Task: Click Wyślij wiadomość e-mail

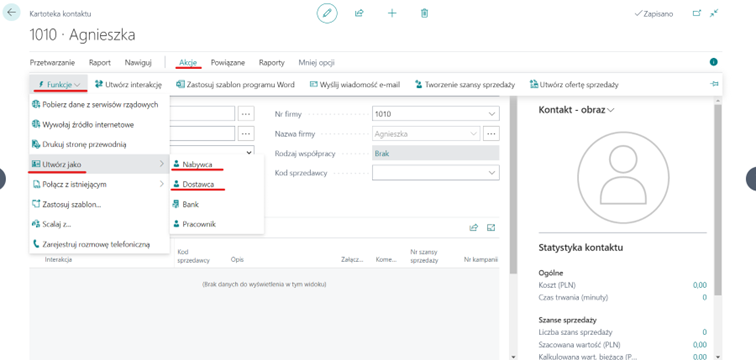Action: pos(354,84)
